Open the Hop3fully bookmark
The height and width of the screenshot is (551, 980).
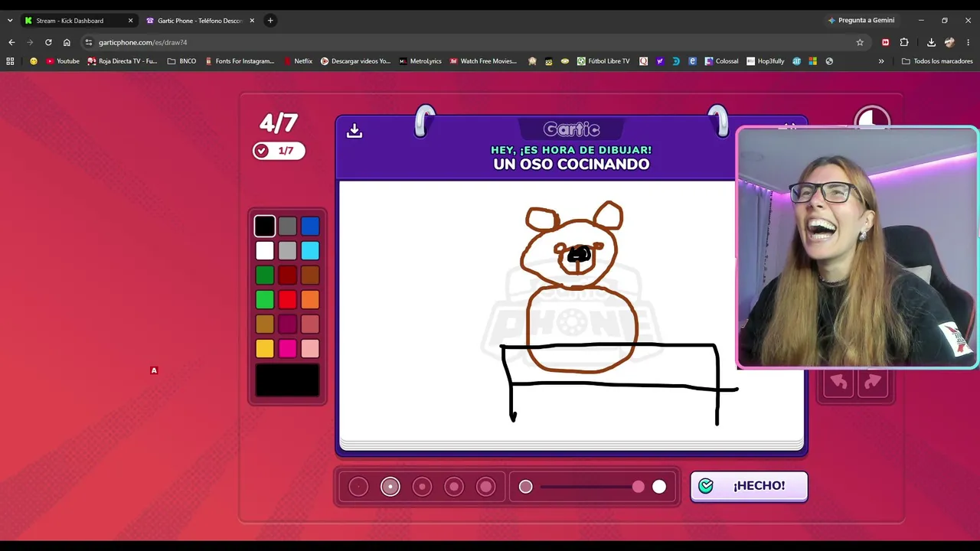(x=766, y=61)
